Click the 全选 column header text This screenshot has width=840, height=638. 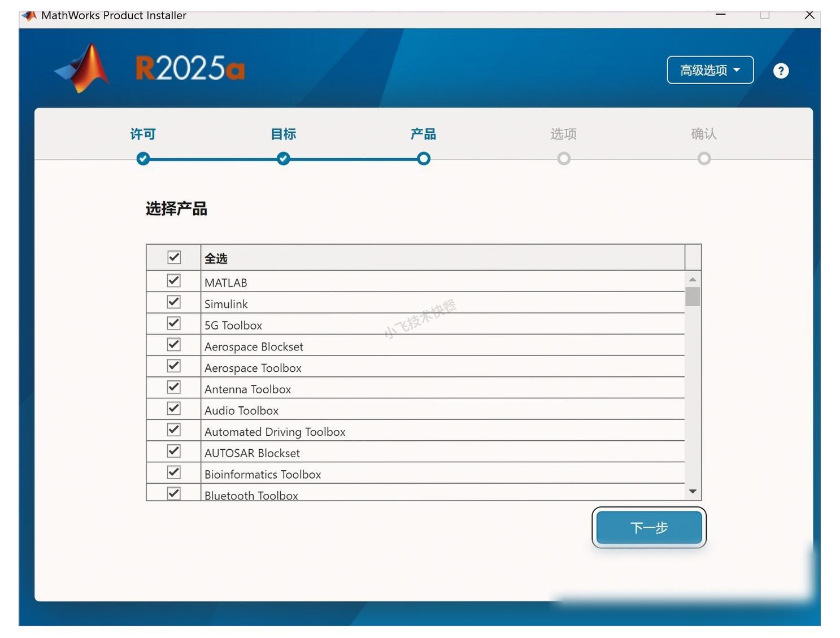pyautogui.click(x=216, y=259)
